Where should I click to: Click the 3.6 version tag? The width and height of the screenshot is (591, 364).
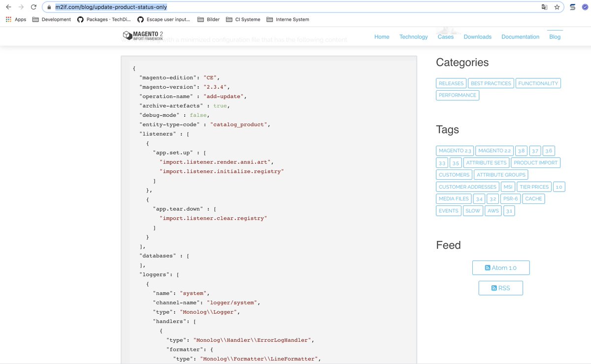coord(549,151)
